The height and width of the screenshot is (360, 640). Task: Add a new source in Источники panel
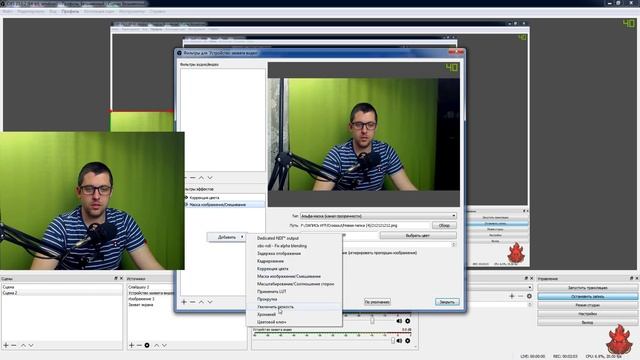(x=131, y=345)
